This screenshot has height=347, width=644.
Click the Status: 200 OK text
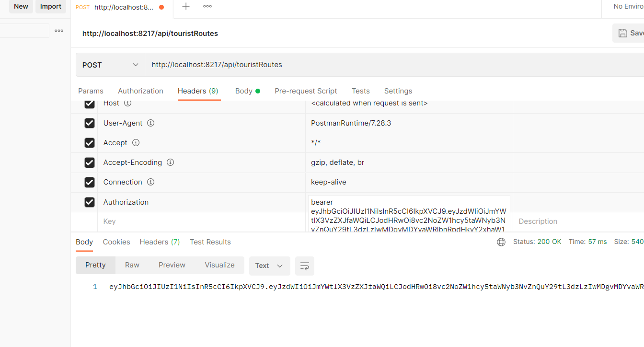click(537, 242)
